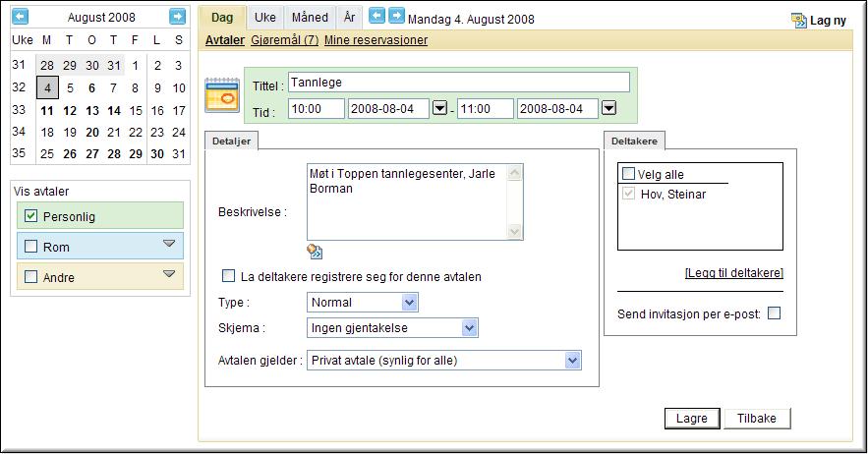
Task: Click end time field 11:00
Action: 485,108
